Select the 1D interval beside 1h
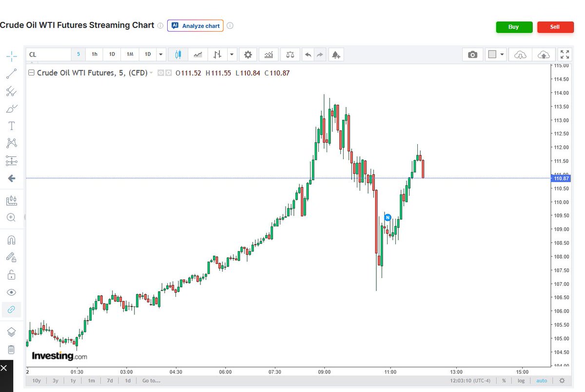 [x=112, y=55]
